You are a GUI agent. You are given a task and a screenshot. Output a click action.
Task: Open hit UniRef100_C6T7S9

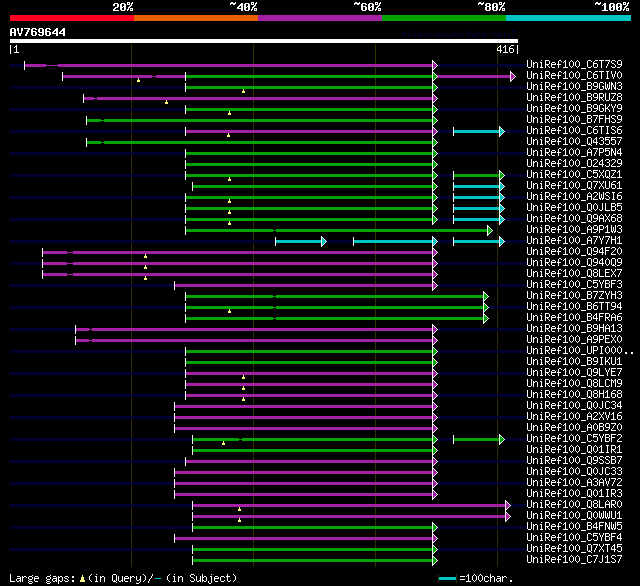click(574, 64)
